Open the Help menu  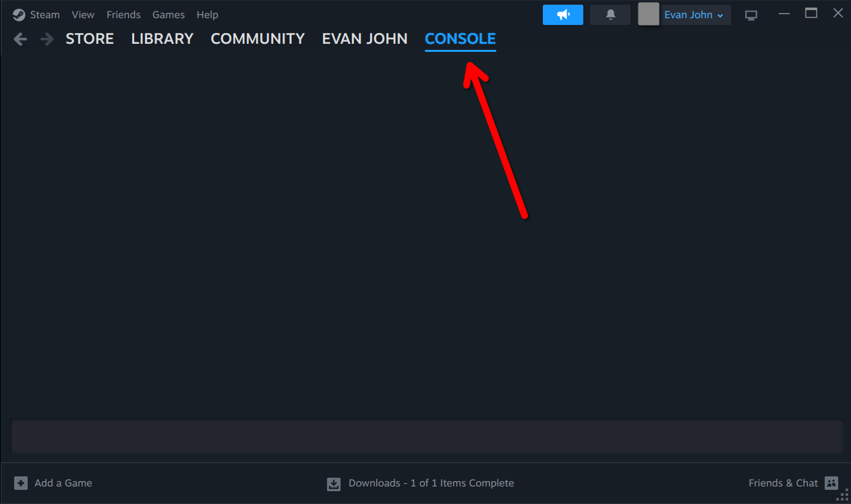click(207, 15)
